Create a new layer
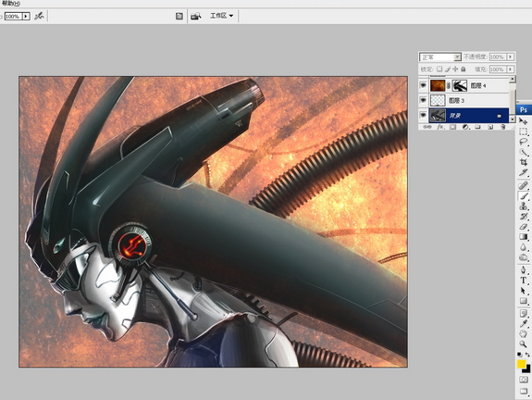This screenshot has height=400, width=532. 490,127
